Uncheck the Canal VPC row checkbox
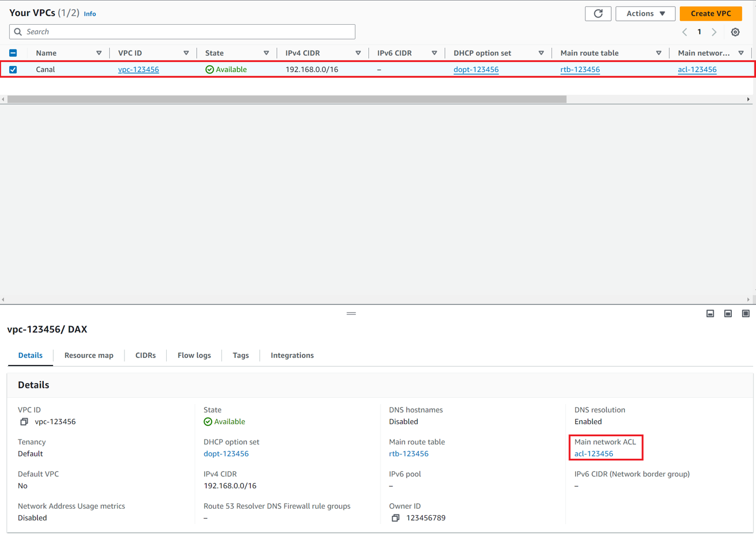 tap(13, 70)
